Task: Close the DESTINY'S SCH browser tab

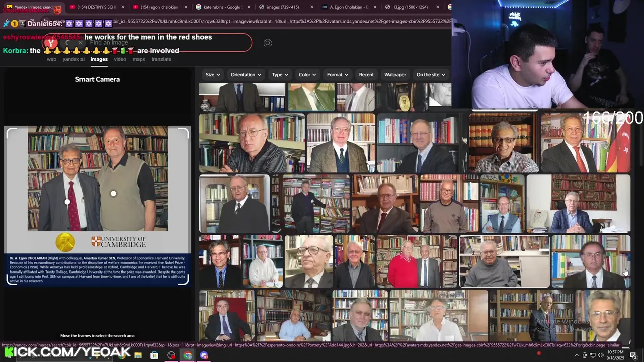Action: tap(122, 7)
